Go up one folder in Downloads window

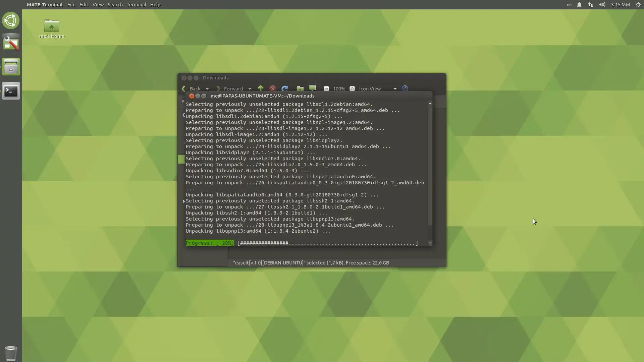261,88
